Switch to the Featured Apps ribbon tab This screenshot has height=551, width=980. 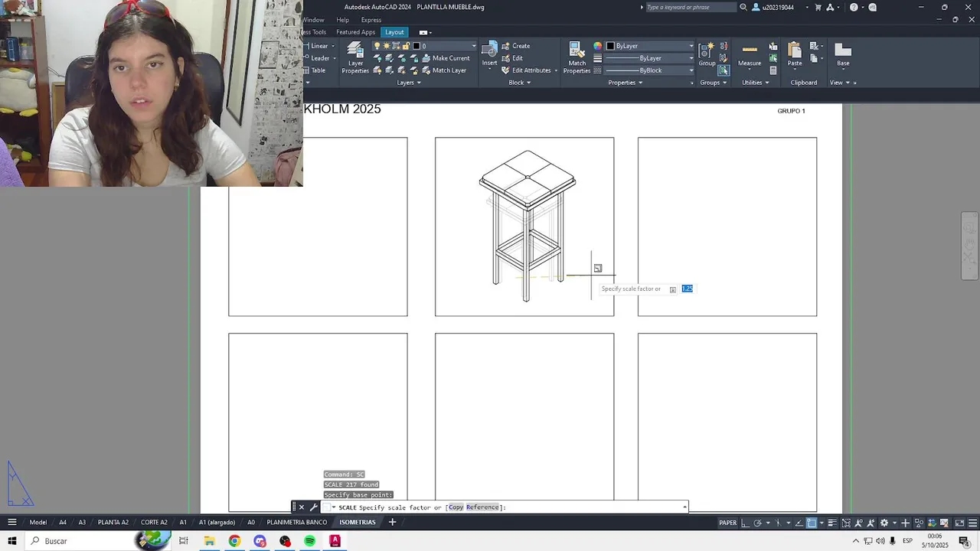tap(355, 32)
